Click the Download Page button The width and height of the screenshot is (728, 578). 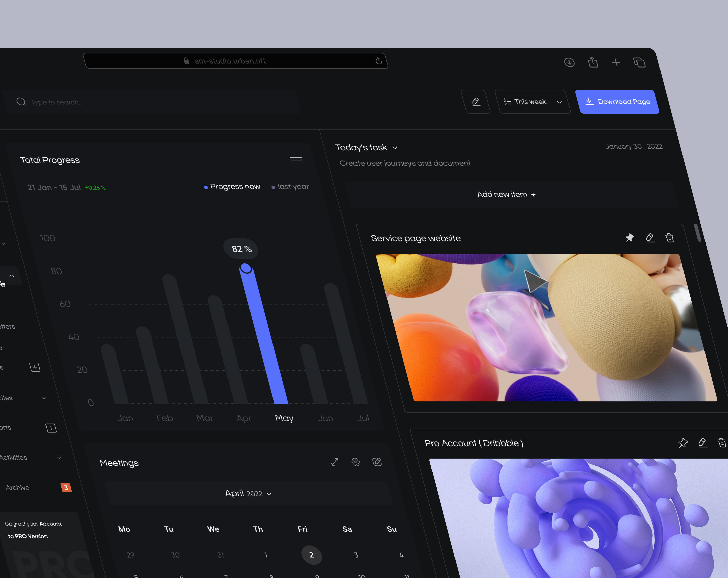coord(617,102)
